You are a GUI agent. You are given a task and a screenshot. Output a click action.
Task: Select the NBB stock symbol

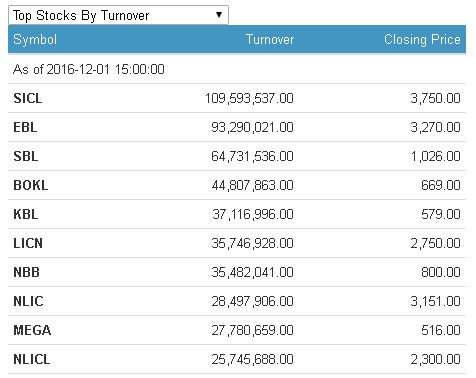(26, 272)
